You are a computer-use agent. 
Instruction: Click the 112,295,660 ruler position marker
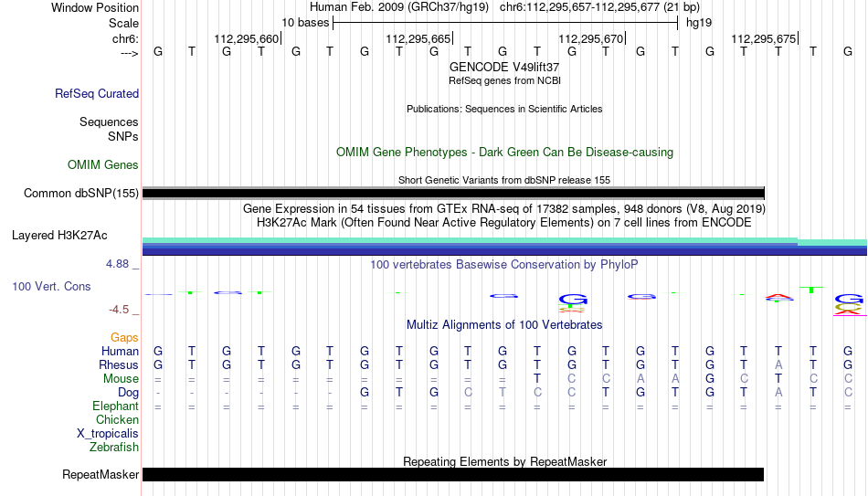tap(247, 38)
